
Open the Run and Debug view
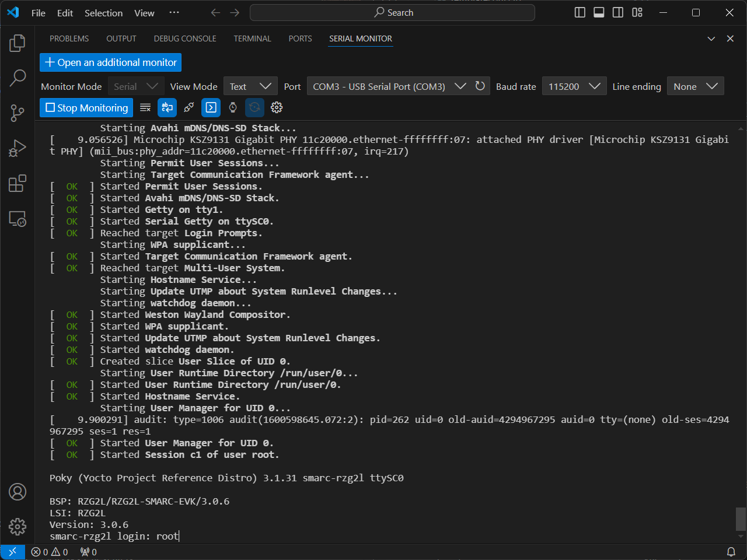coord(18,148)
